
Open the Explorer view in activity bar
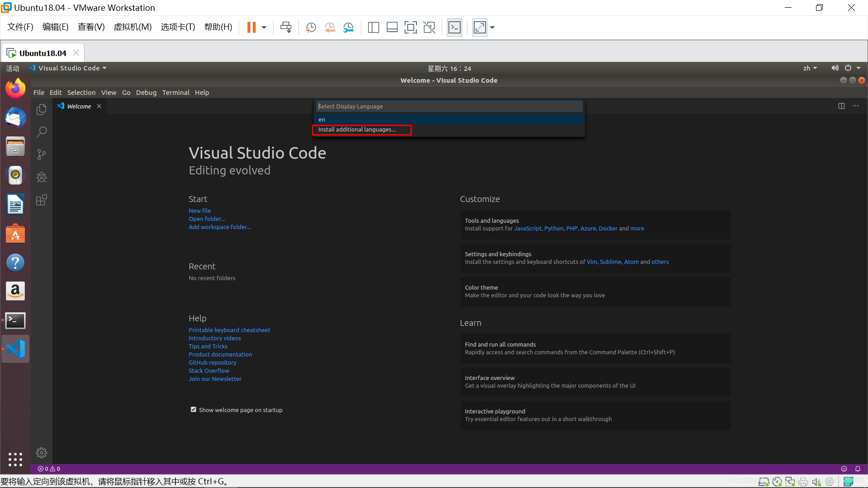(x=42, y=109)
